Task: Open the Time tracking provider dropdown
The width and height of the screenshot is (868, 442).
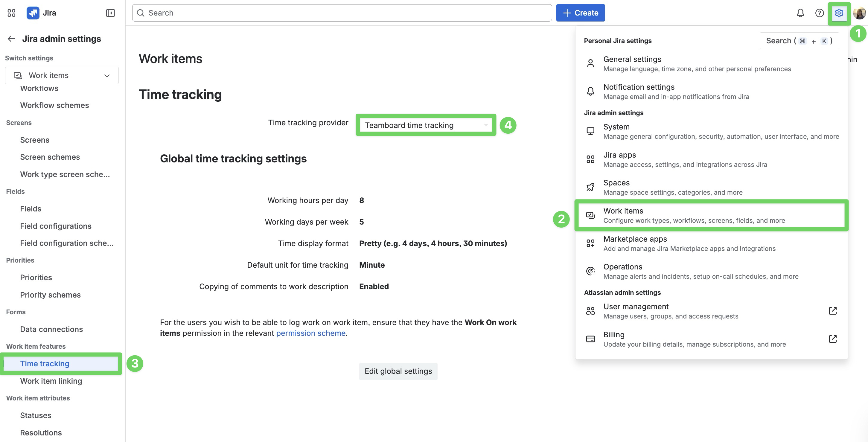Action: pos(426,125)
